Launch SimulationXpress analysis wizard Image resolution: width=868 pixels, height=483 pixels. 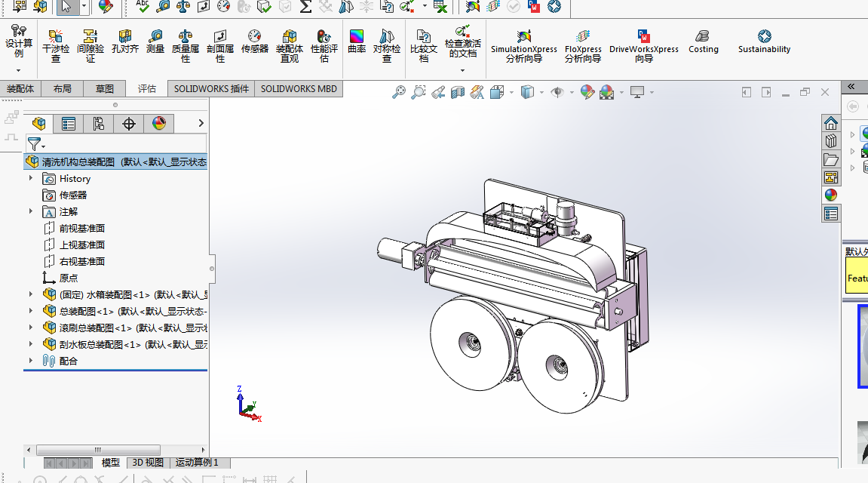point(523,46)
